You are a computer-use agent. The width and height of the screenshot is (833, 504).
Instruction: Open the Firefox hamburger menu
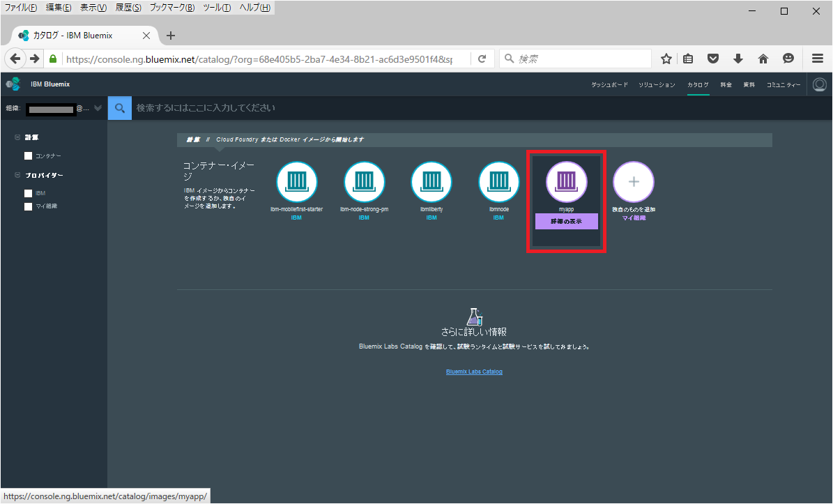(x=818, y=59)
